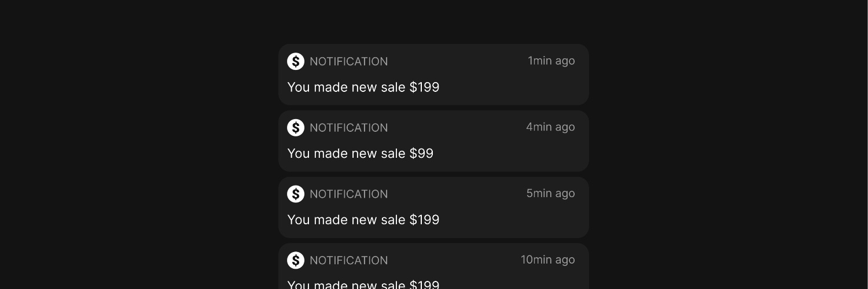Select the NOTIFICATION label beside the 4min ago timestamp
This screenshot has height=289, width=868.
click(349, 128)
